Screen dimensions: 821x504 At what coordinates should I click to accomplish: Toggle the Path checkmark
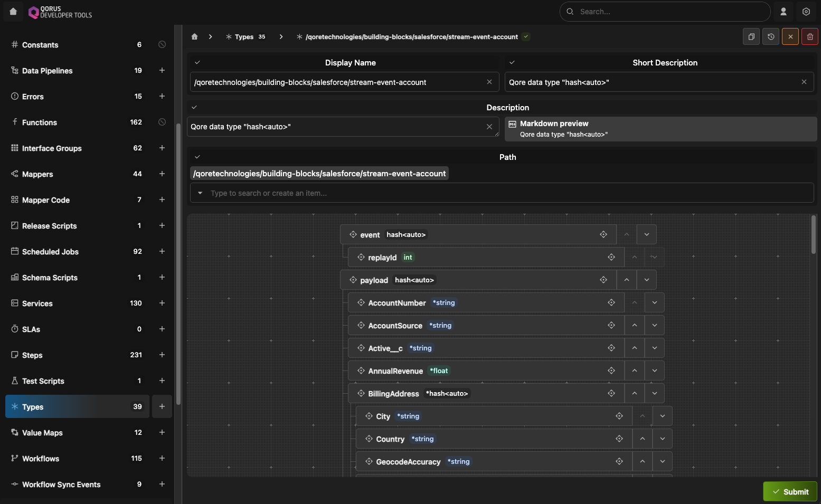tap(197, 157)
